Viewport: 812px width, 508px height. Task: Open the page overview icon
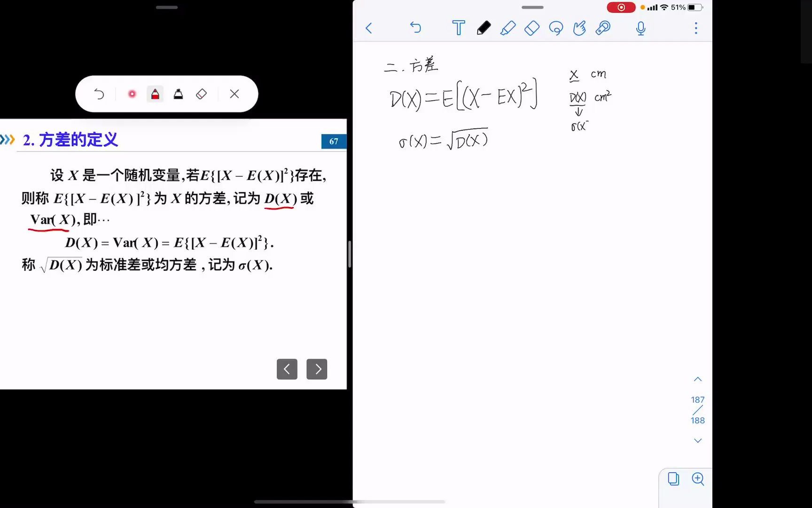(x=673, y=479)
